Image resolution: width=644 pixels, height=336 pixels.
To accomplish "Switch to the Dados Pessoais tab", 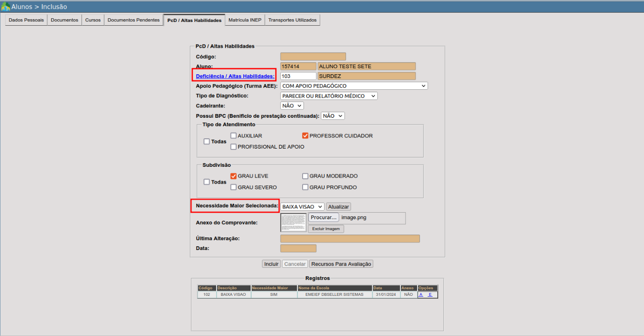I will point(26,20).
